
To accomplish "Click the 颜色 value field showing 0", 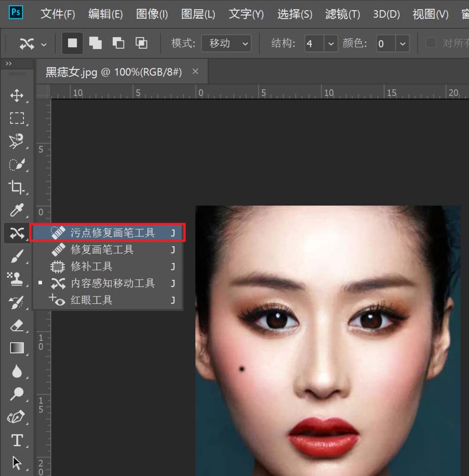I will pos(386,44).
